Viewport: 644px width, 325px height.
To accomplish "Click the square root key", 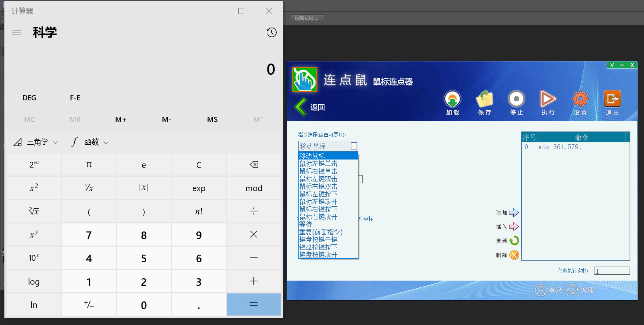I will coord(34,211).
